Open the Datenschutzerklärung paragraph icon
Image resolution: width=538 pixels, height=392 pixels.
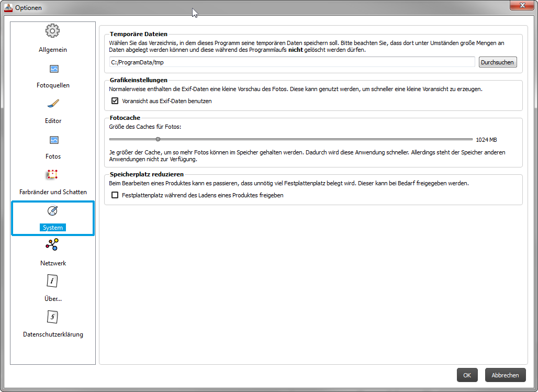(x=52, y=317)
